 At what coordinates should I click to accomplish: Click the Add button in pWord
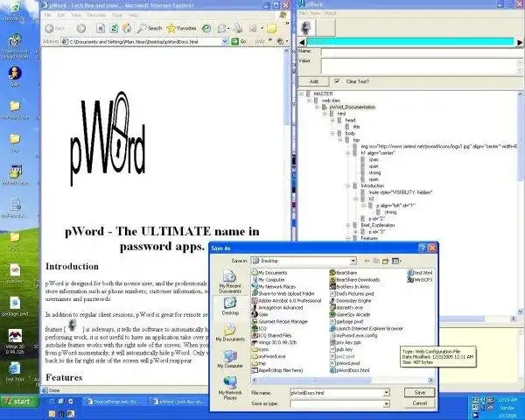click(x=314, y=81)
